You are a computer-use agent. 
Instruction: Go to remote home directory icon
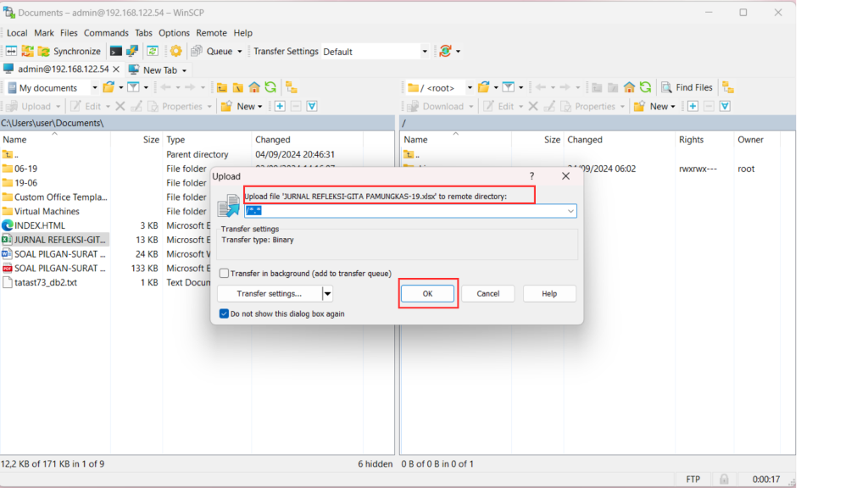tap(629, 87)
